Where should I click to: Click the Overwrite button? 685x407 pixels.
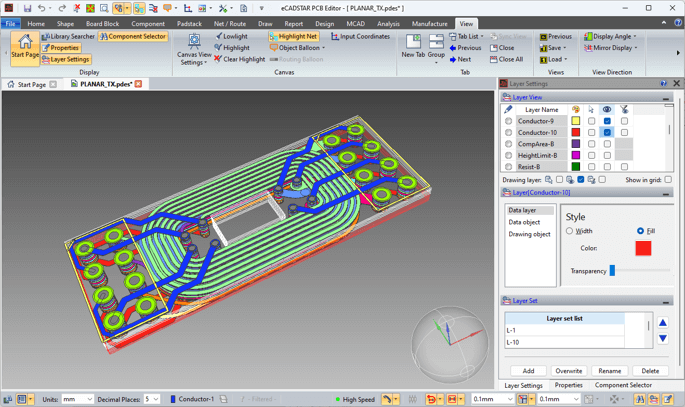click(x=568, y=370)
